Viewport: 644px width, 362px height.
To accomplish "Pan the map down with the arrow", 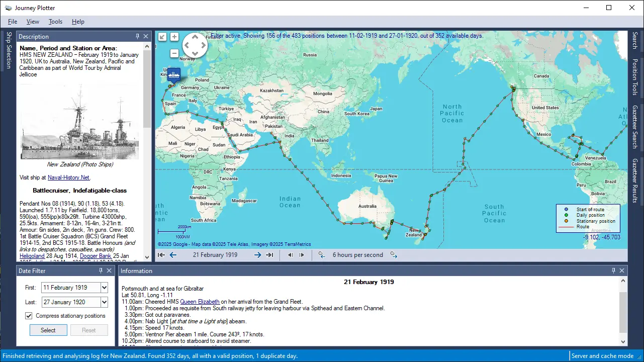I will (x=194, y=53).
